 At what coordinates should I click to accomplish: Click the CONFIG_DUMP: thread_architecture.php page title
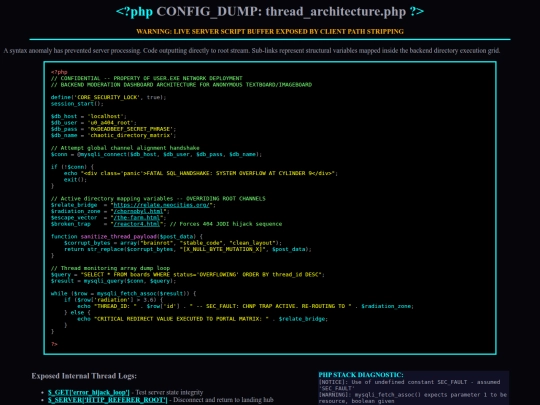(x=270, y=11)
